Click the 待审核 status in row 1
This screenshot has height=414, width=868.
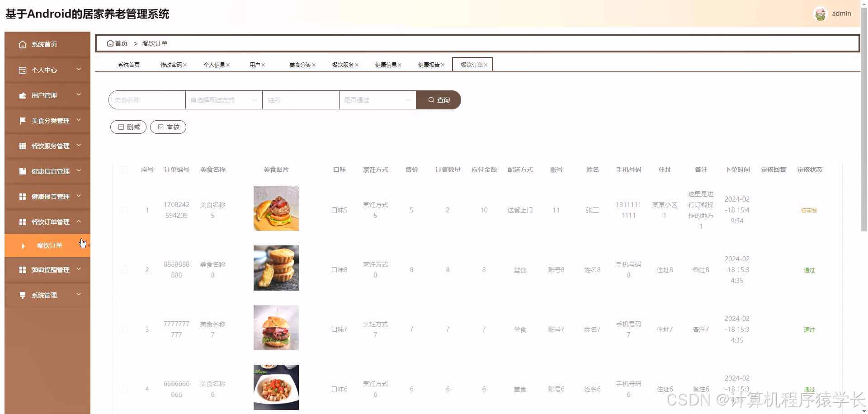tap(809, 211)
